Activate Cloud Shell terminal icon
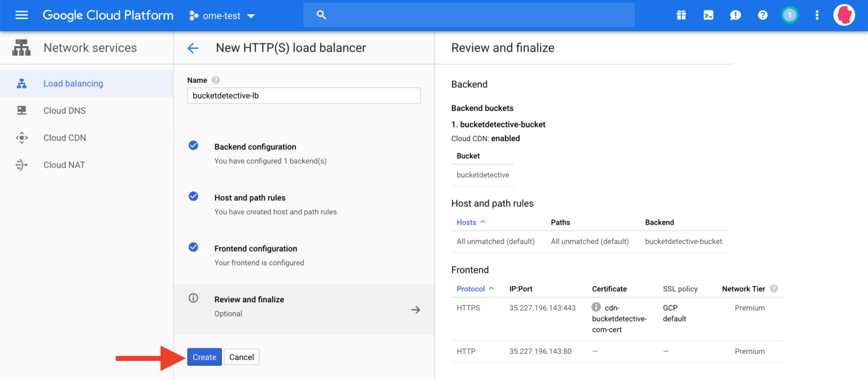Screen dimensions: 868x380 click(x=708, y=15)
